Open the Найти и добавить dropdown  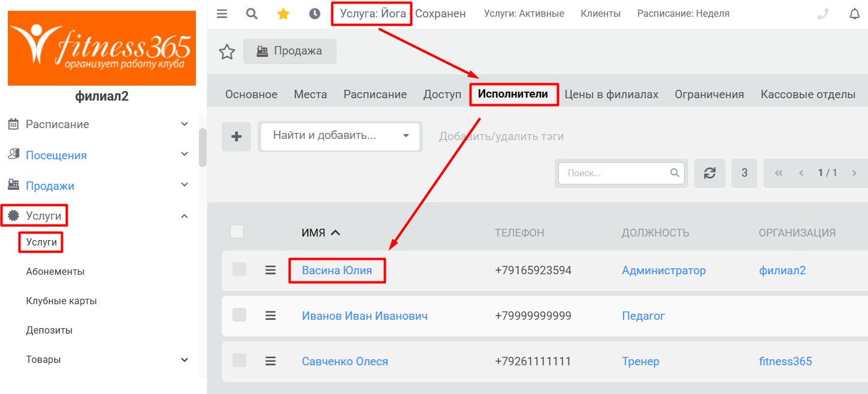coord(340,136)
